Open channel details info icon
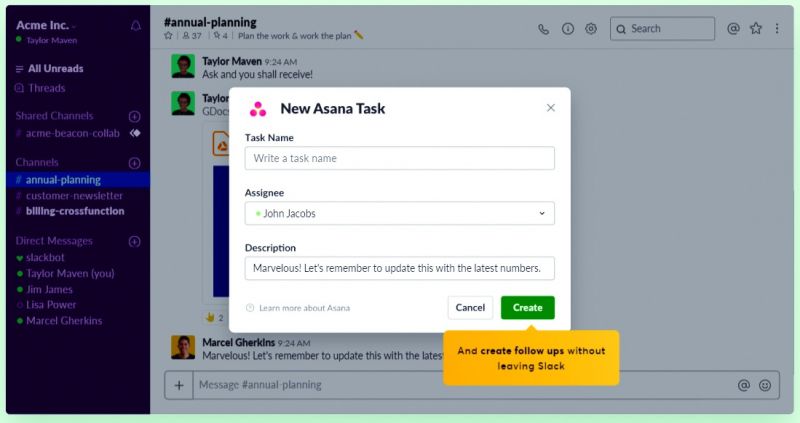Image resolution: width=800 pixels, height=423 pixels. click(x=568, y=29)
